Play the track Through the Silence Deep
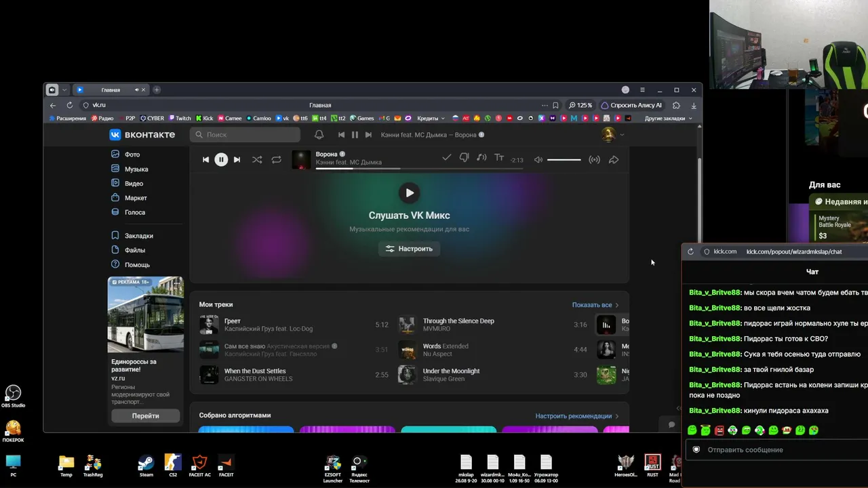 pos(407,325)
